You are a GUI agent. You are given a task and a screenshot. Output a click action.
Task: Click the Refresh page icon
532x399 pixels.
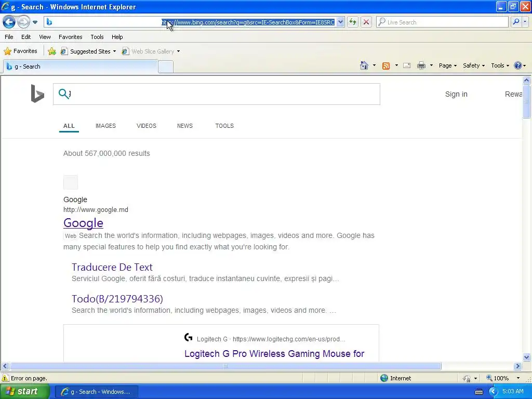[353, 22]
